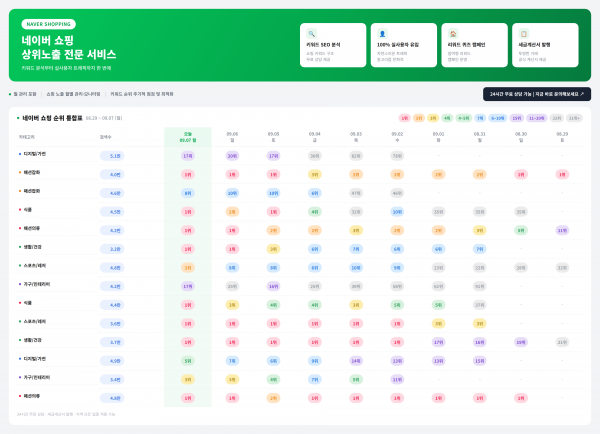Select the yellow 3위 chip in the legend
600x434 pixels.
click(x=433, y=118)
